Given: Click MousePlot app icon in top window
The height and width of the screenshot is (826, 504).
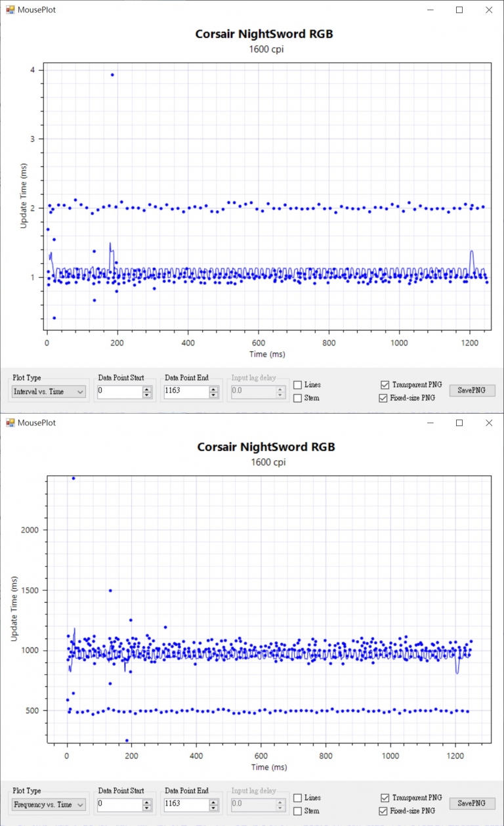Looking at the screenshot, I should tap(10, 10).
